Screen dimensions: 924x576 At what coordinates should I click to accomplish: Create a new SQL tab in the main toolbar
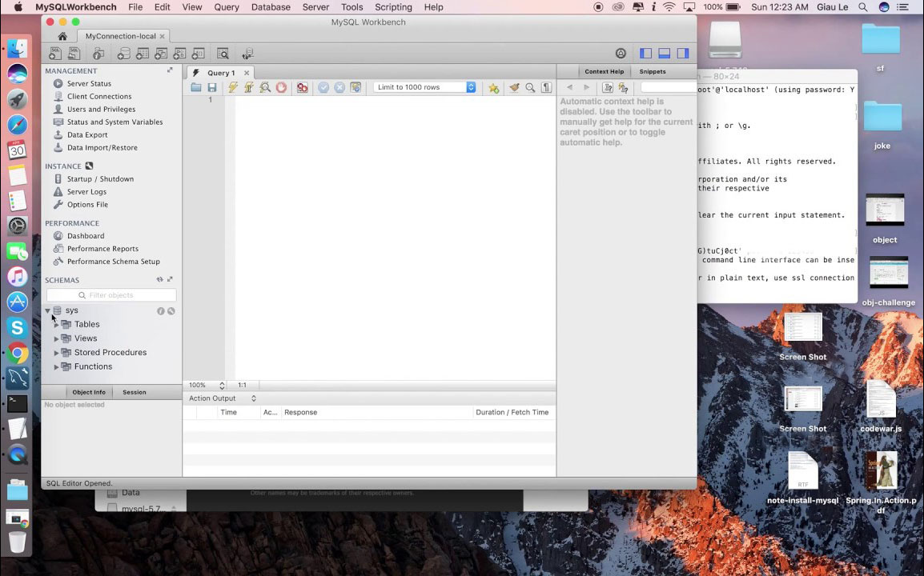pyautogui.click(x=54, y=54)
